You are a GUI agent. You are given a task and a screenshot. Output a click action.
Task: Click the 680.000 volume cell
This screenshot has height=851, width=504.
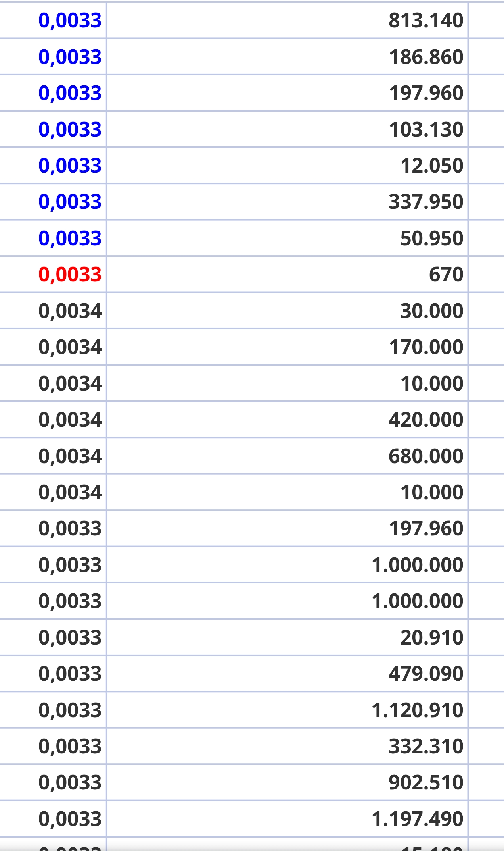tap(287, 456)
